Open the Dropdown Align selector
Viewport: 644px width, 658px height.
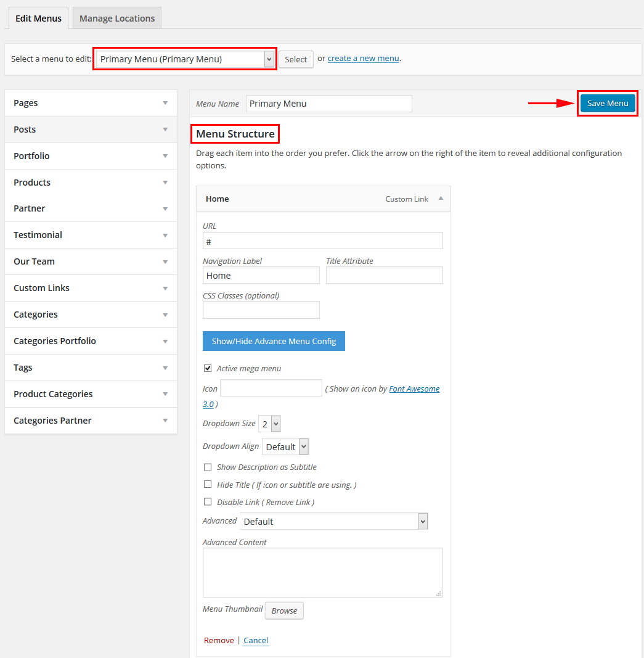pos(285,447)
